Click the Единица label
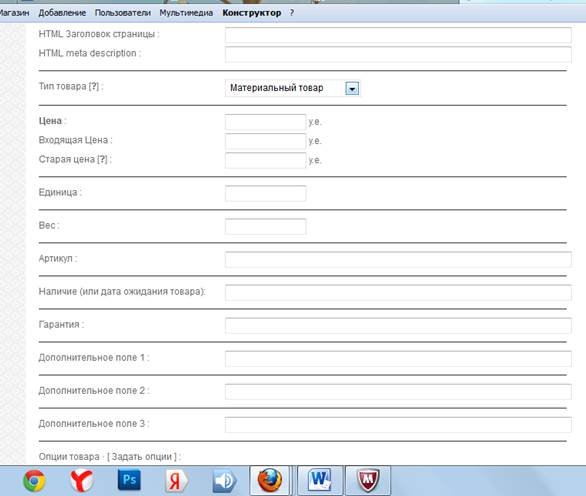 coord(58,192)
